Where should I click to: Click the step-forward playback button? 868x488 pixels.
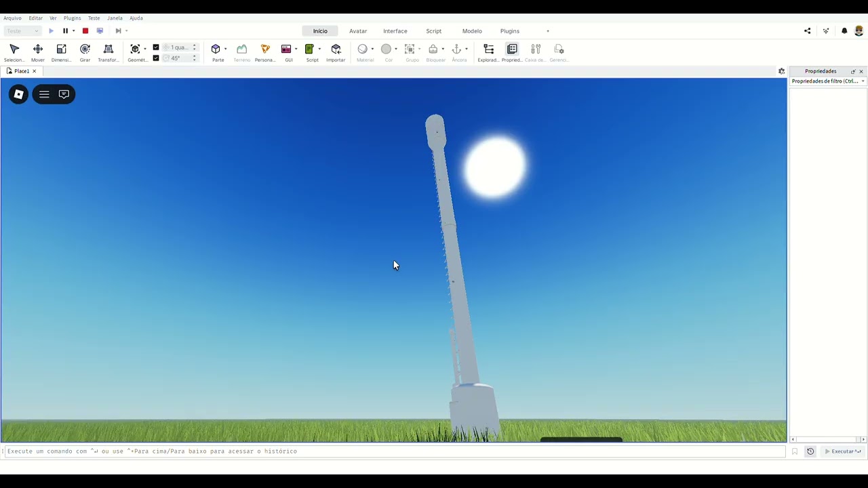pos(118,30)
